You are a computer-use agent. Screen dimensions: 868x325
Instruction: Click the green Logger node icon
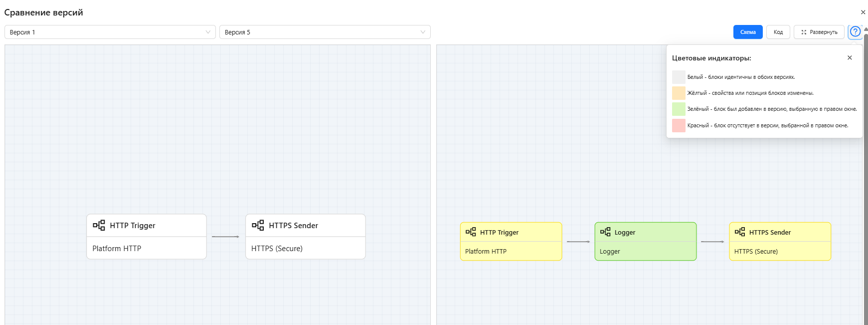pyautogui.click(x=605, y=232)
